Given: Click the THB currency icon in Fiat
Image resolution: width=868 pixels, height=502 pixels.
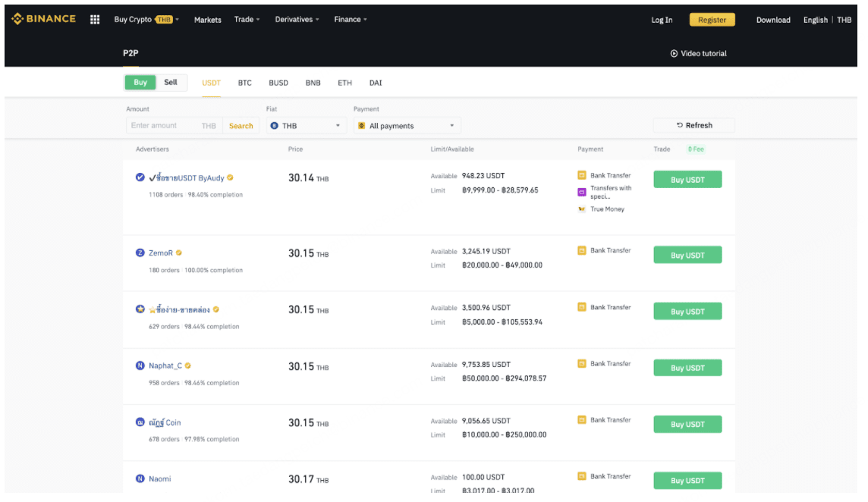Looking at the screenshot, I should coord(274,126).
